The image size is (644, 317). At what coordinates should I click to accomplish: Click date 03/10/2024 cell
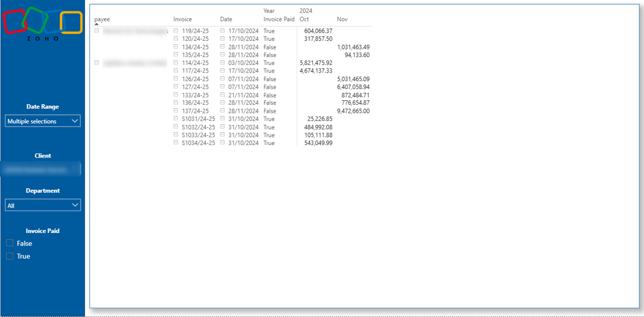click(x=243, y=63)
